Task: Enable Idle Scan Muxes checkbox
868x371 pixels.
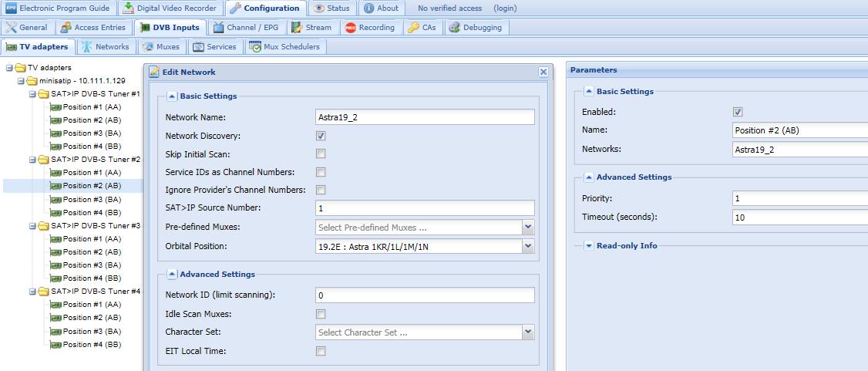Action: pos(321,315)
